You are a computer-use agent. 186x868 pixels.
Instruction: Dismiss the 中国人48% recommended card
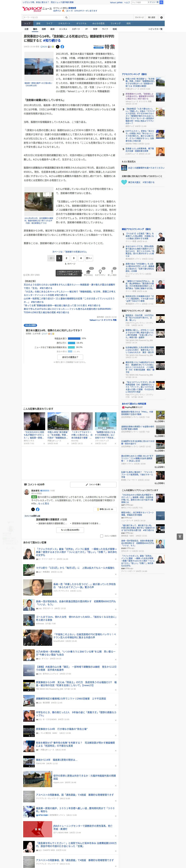pyautogui.click(x=68, y=443)
